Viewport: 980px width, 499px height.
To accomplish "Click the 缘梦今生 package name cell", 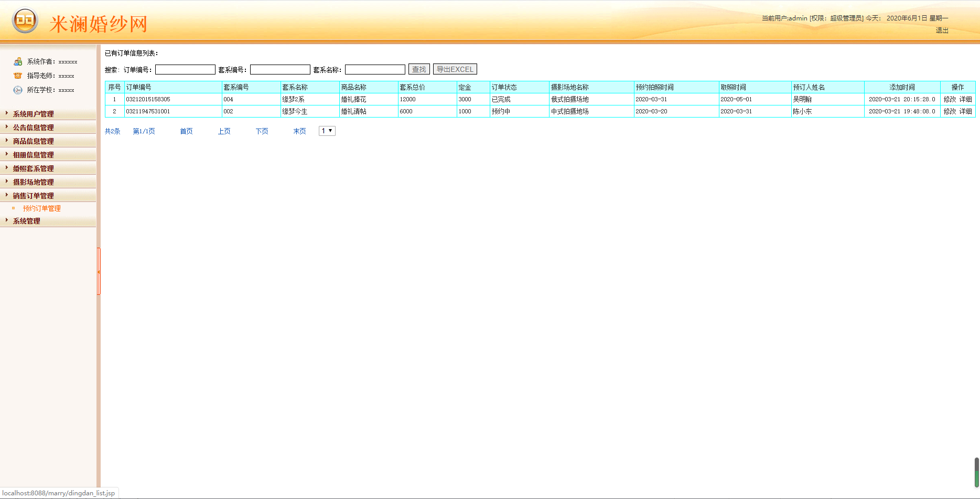I will 310,111.
